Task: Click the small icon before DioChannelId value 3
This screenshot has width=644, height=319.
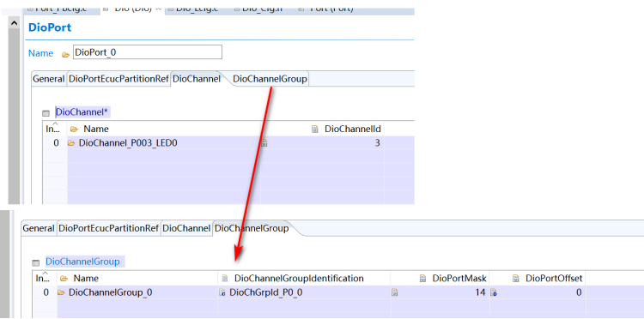Action: [264, 143]
